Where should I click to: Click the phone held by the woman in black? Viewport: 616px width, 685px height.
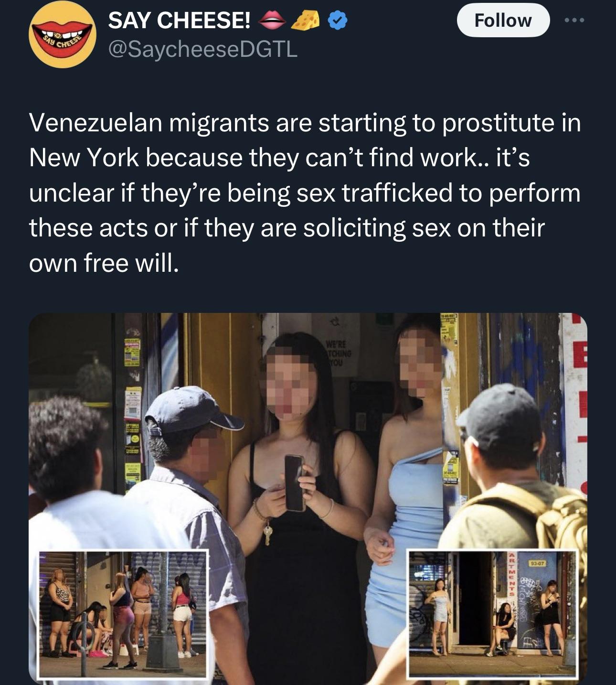[295, 482]
